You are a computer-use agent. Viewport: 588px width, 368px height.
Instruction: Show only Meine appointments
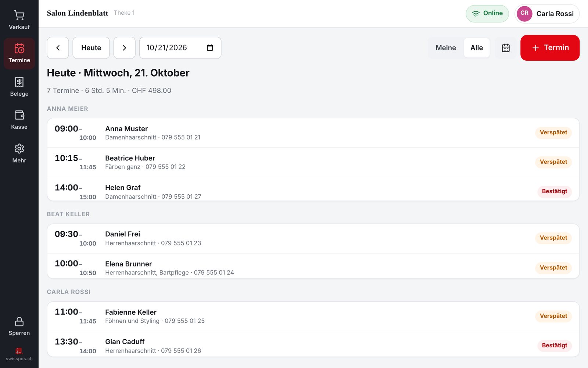click(x=446, y=48)
